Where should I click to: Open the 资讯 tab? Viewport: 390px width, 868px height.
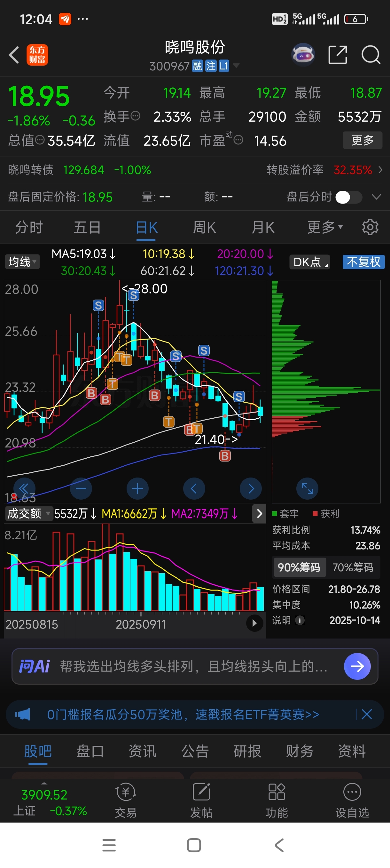[142, 751]
